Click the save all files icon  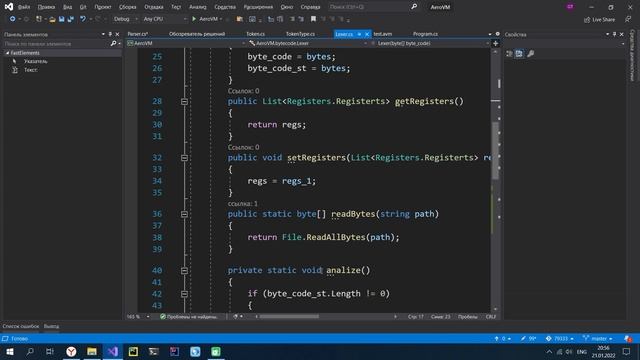point(71,19)
